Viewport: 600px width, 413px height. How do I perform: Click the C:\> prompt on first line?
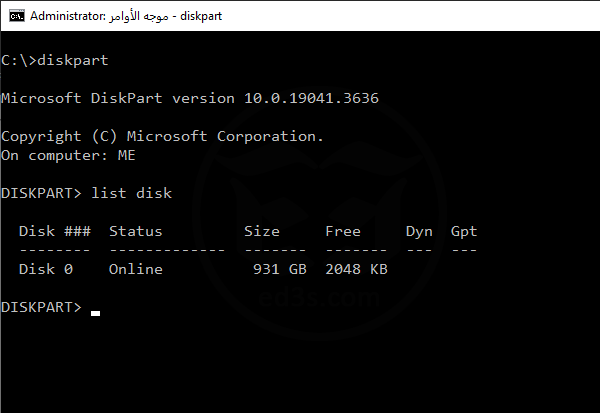pos(18,60)
